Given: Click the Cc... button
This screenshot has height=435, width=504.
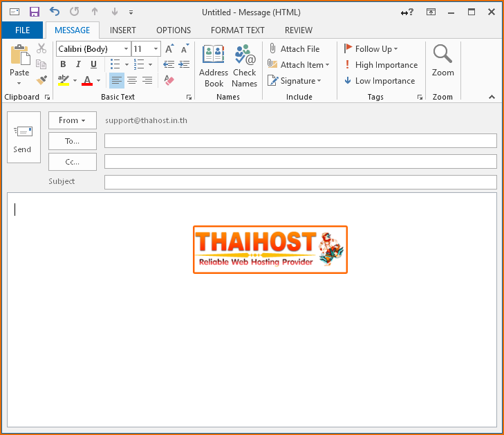Looking at the screenshot, I should (73, 162).
